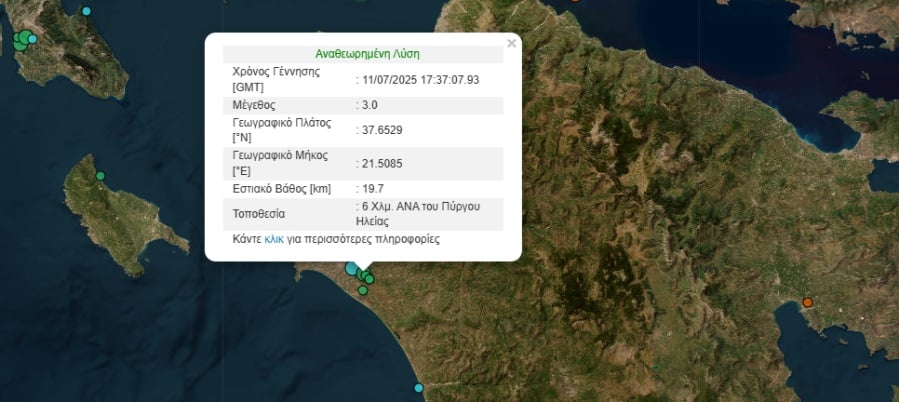Select the orange earthquake marker in eastern Peloponnese
This screenshot has height=402, width=899.
[x=807, y=302]
